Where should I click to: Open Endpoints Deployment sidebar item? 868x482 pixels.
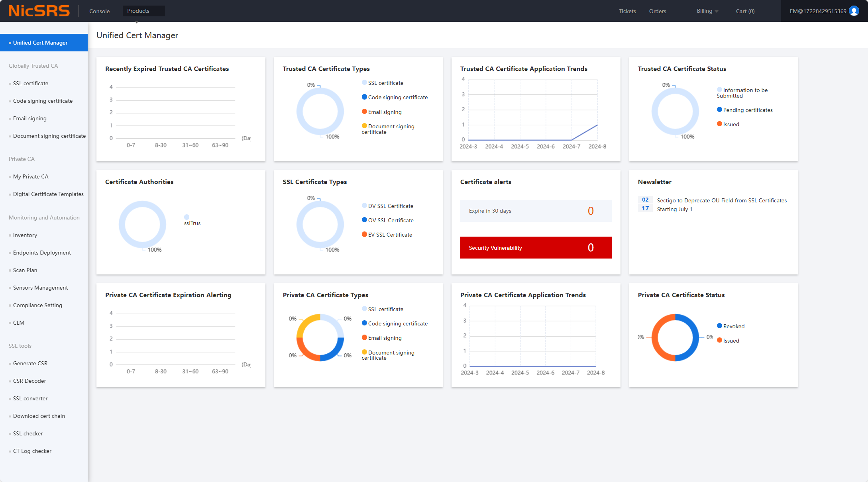(x=42, y=253)
